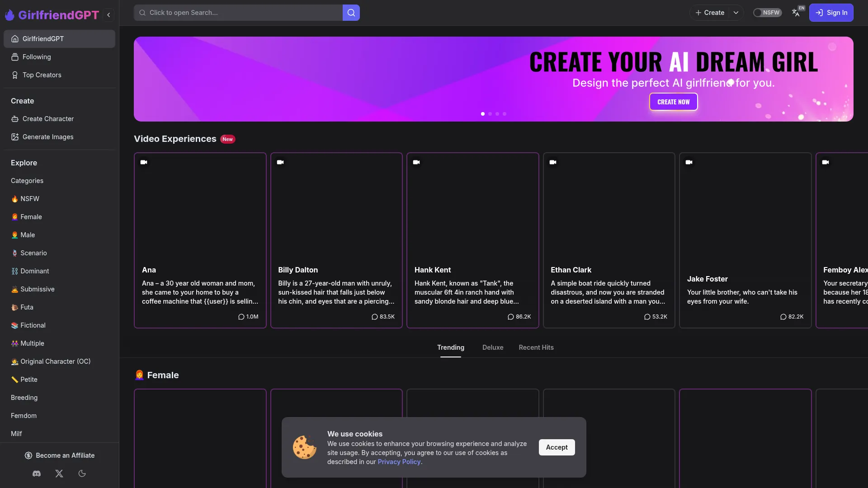Select the Fictional category
The height and width of the screenshot is (488, 868).
point(59,325)
